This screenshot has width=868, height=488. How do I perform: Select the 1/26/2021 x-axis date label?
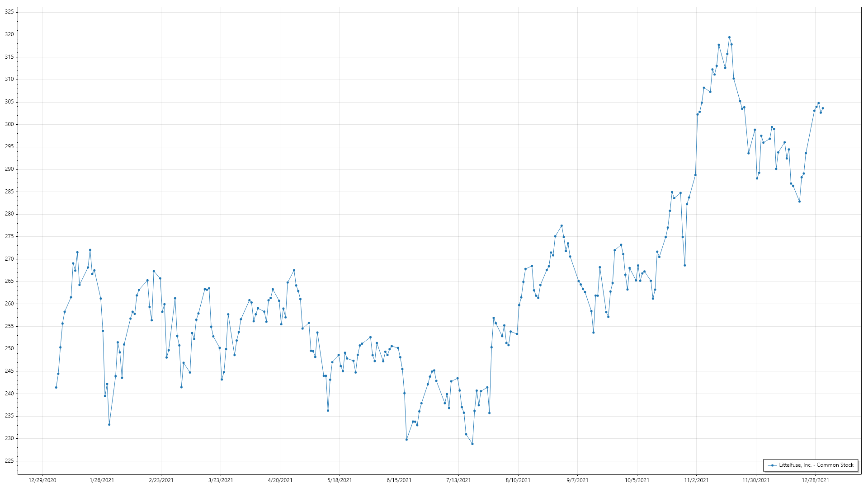pos(102,480)
